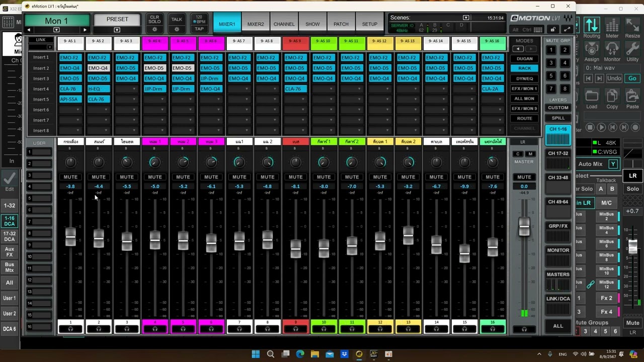The image size is (644, 362).
Task: Toggle master M button
Action: click(x=530, y=154)
